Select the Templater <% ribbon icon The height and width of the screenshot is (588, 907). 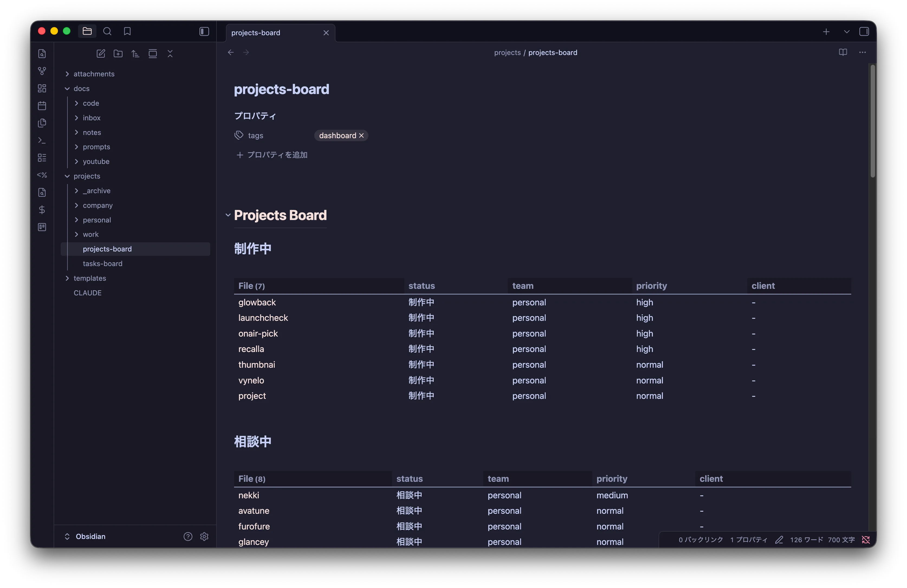(42, 175)
